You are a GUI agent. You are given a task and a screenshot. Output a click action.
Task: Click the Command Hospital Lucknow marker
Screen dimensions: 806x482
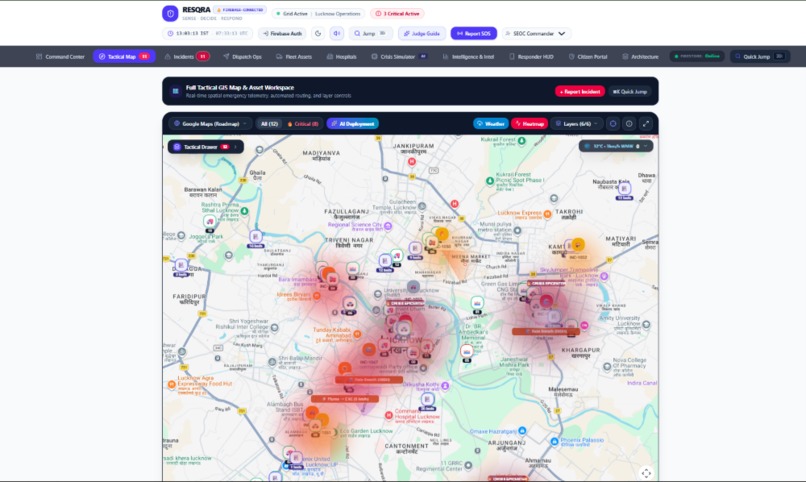pyautogui.click(x=389, y=415)
